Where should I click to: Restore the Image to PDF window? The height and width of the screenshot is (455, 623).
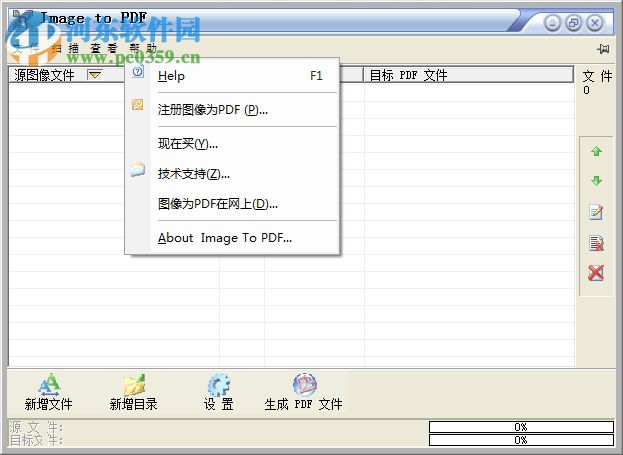point(573,23)
